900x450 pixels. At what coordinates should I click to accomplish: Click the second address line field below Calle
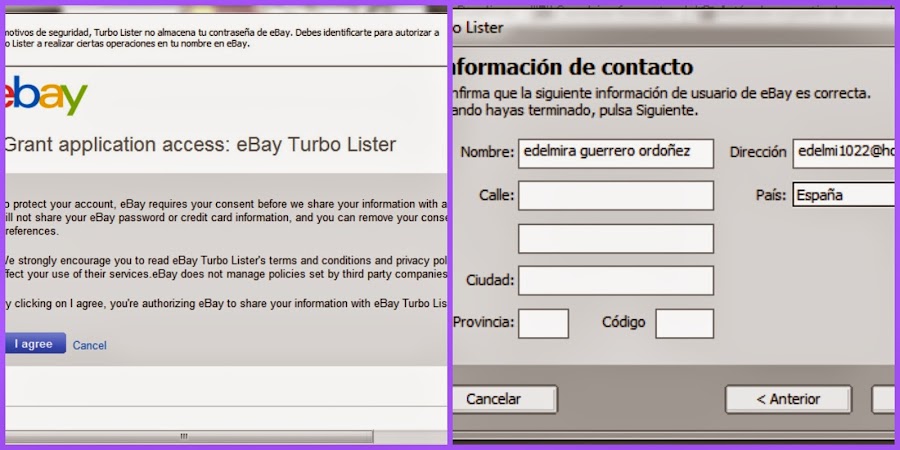click(616, 239)
